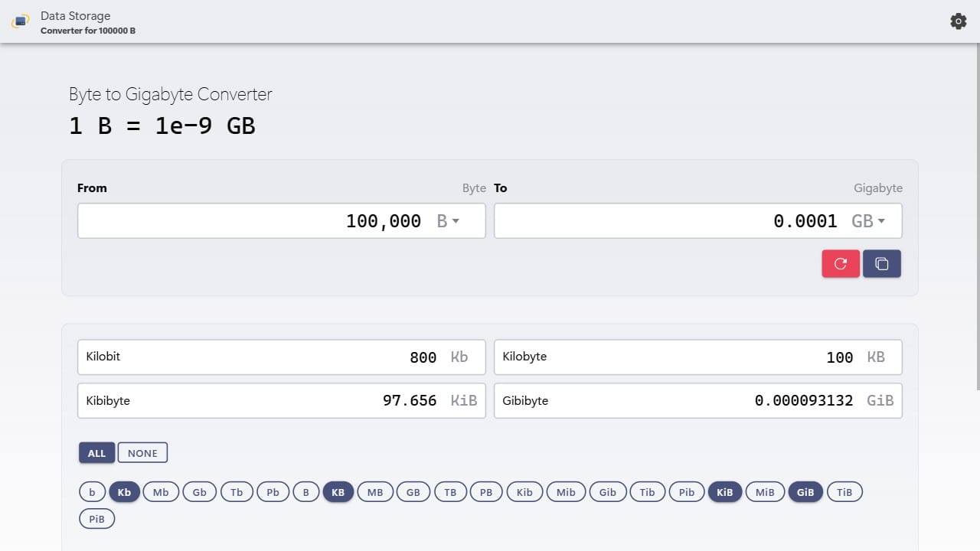Image resolution: width=980 pixels, height=551 pixels.
Task: Disable the Kb unit chip
Action: [x=124, y=491]
